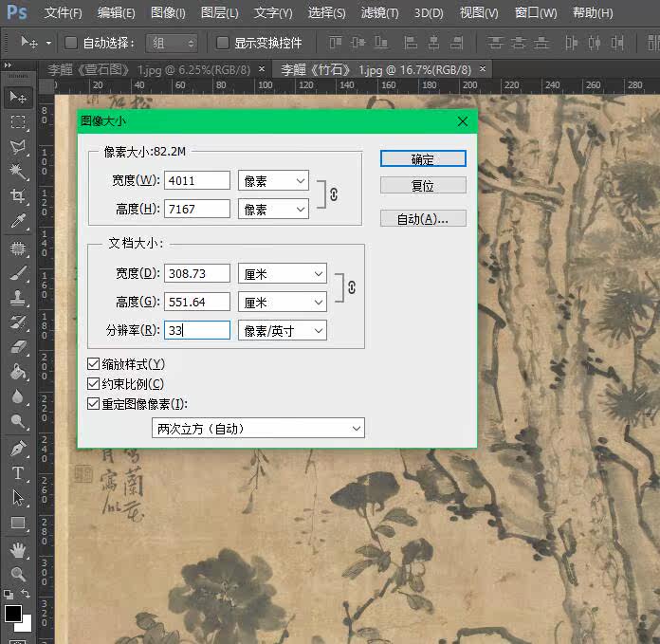The height and width of the screenshot is (644, 660).
Task: Click distribute top edges icon
Action: click(x=495, y=43)
